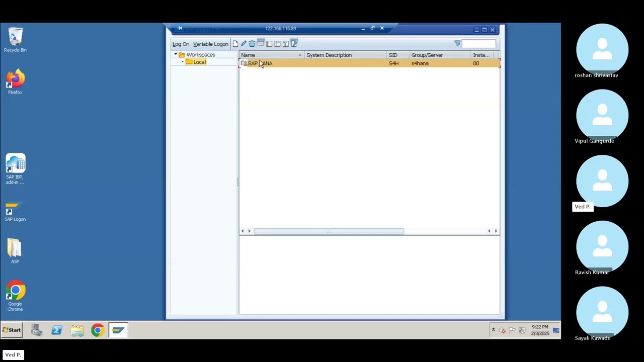
Task: Click the red alert tray icon
Action: tap(503, 330)
